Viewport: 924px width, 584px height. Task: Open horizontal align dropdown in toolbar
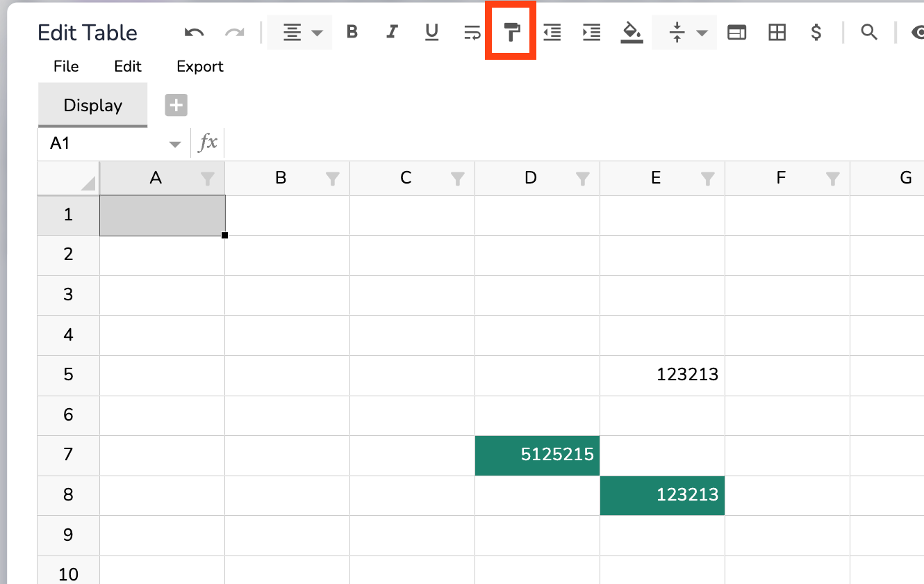pyautogui.click(x=299, y=33)
